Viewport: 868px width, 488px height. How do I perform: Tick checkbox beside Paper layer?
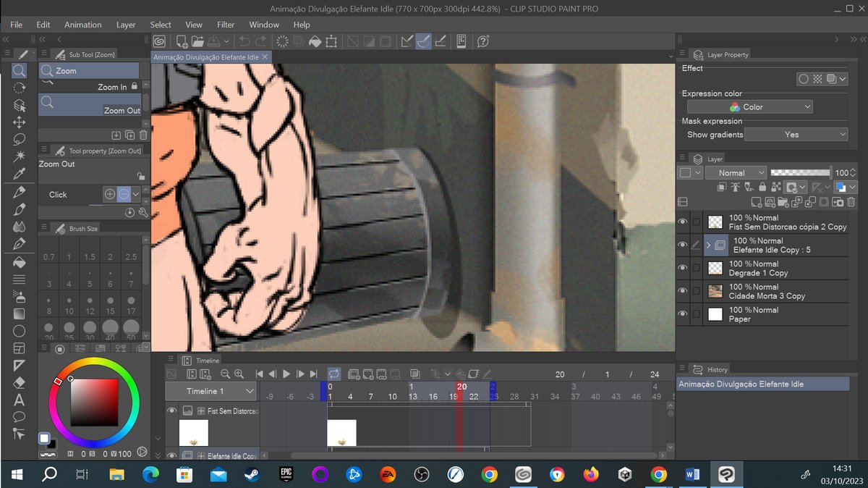click(696, 314)
